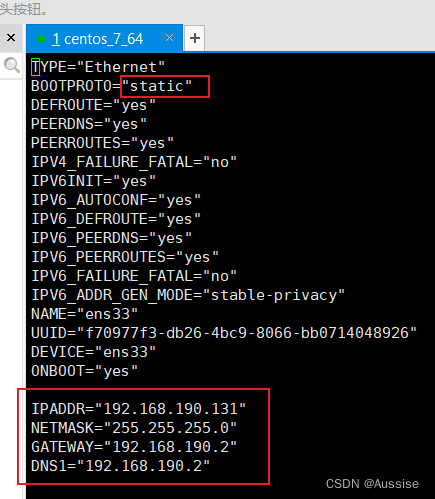Click the TYPE Ethernet cursor position

click(x=35, y=67)
